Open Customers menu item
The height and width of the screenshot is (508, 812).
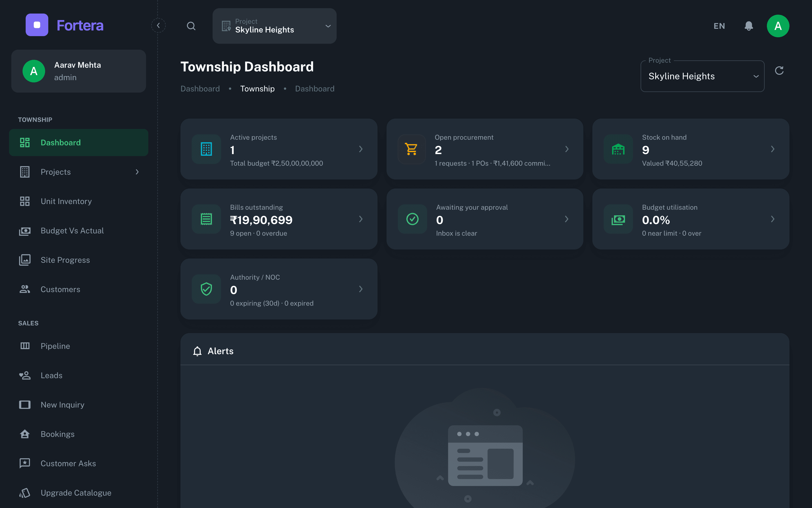pyautogui.click(x=78, y=289)
